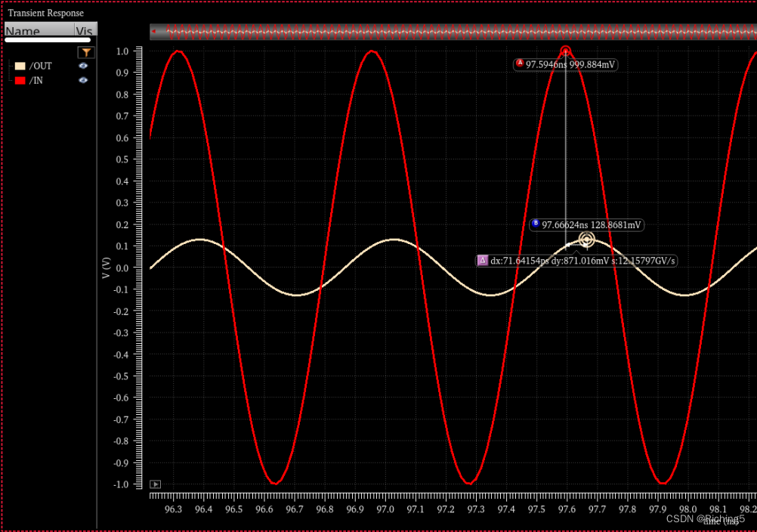This screenshot has height=532, width=757.
Task: Click the -0.5 Y-axis tick label
Action: click(x=121, y=376)
